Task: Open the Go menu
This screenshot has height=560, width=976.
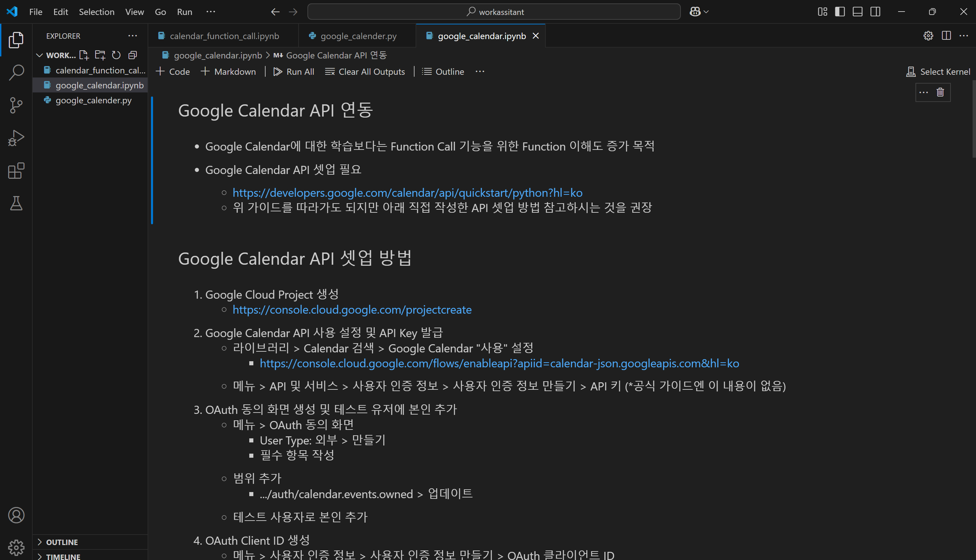Action: (x=161, y=12)
